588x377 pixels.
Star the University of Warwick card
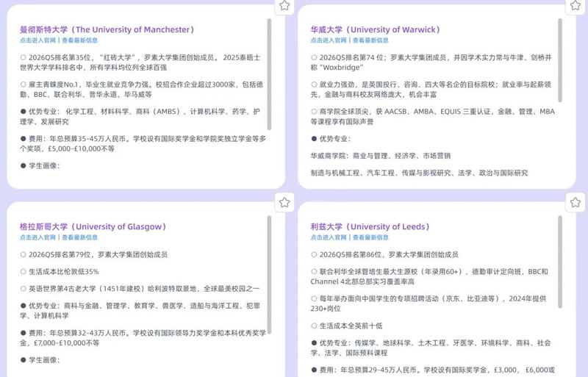(x=575, y=5)
